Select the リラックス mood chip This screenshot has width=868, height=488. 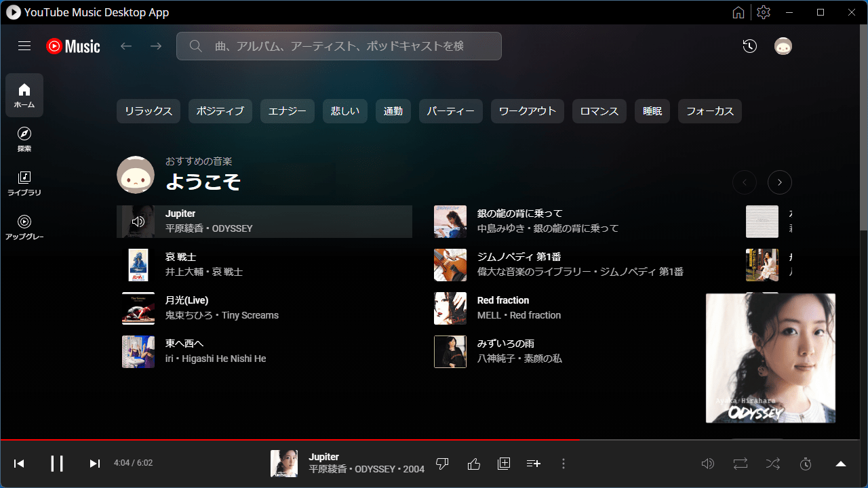point(149,111)
